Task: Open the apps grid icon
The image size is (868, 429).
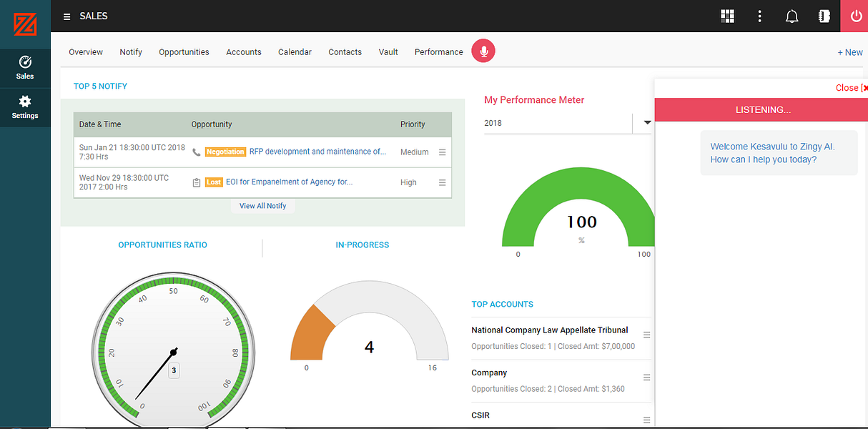Action: pos(728,16)
